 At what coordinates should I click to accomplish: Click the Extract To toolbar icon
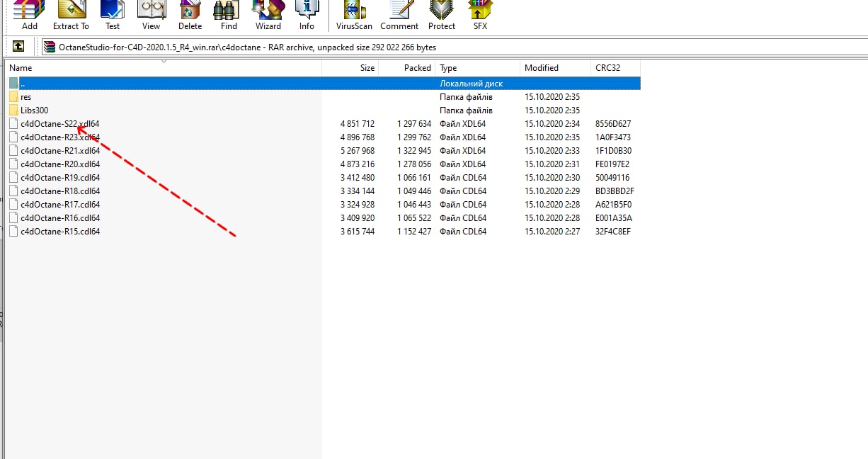point(71,10)
